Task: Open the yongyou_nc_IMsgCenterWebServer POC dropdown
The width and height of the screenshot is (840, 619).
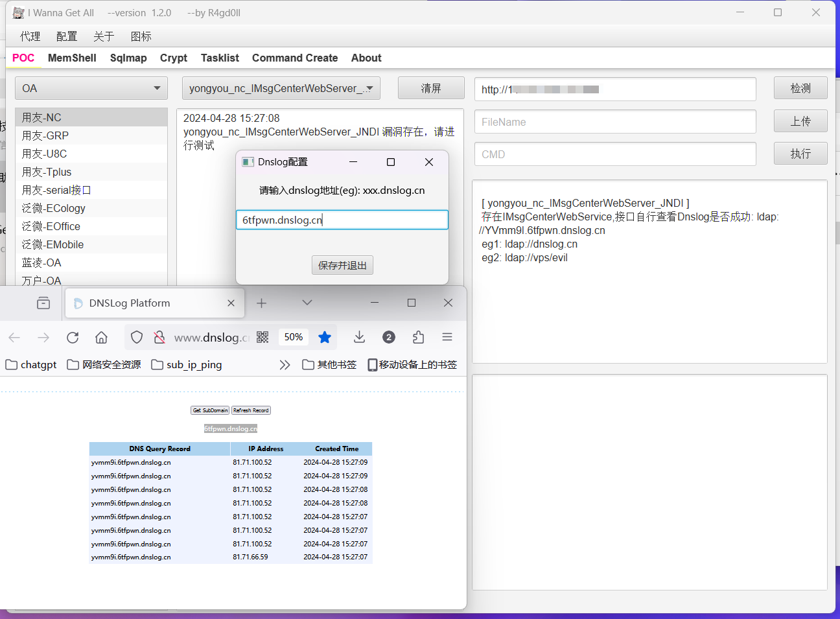Action: pyautogui.click(x=281, y=88)
